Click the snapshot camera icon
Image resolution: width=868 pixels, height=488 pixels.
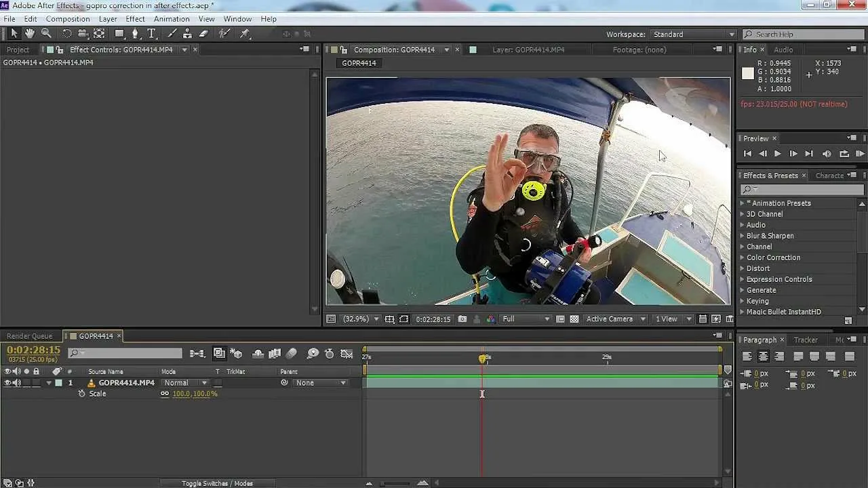point(462,319)
